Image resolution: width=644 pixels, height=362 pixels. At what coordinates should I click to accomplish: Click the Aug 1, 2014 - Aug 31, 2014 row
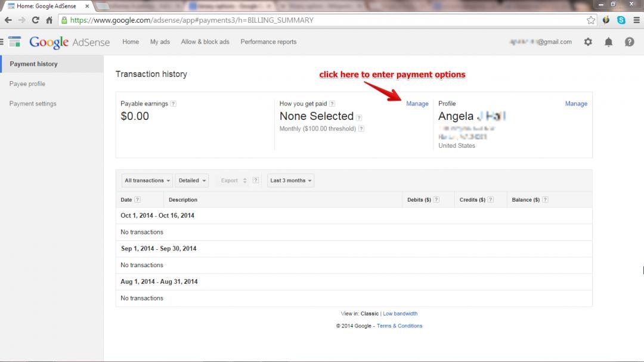(354, 281)
